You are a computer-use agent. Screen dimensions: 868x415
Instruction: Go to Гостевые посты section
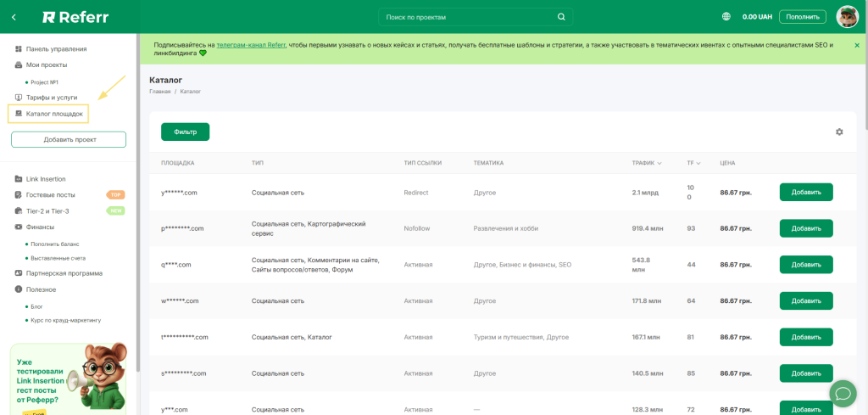tap(50, 194)
